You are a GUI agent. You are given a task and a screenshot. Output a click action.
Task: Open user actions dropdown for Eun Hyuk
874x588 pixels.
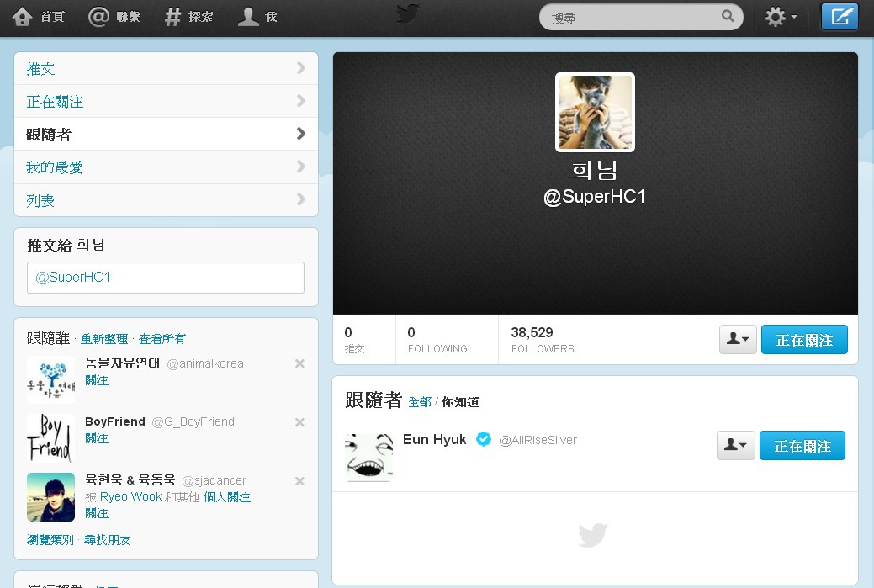point(736,445)
